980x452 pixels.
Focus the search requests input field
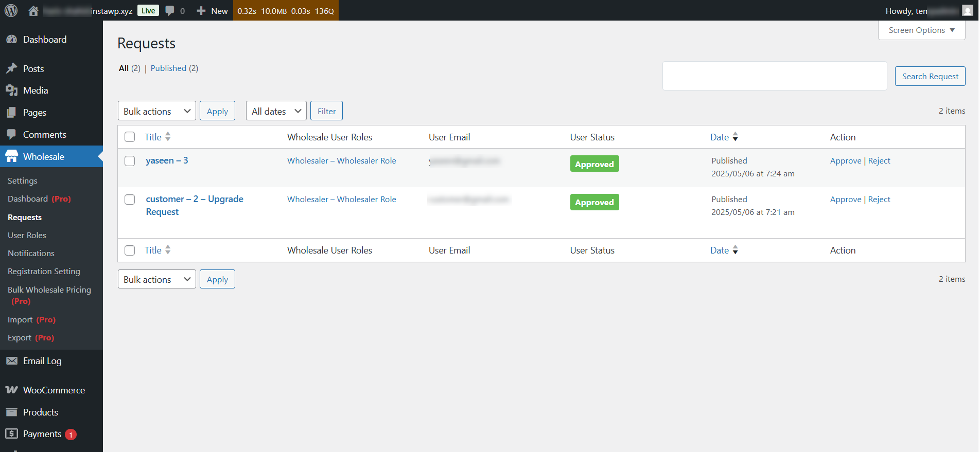tap(775, 76)
